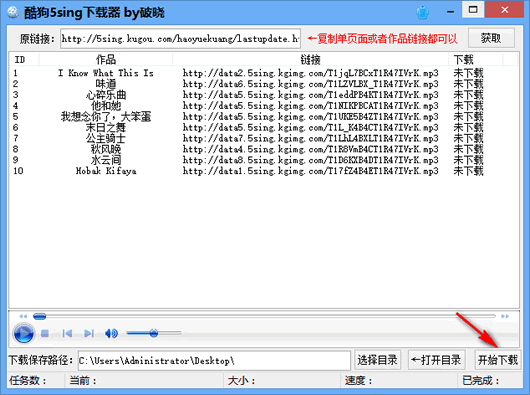The image size is (530, 395).
Task: Click the link ending T1eddPB4KT1R47IVrK.mp3
Action: point(311,95)
